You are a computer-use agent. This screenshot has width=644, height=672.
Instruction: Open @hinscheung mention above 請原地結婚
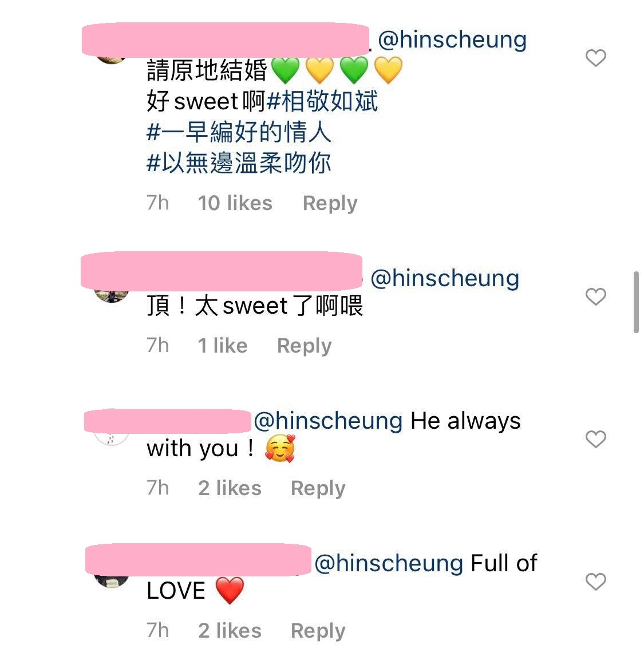click(452, 39)
